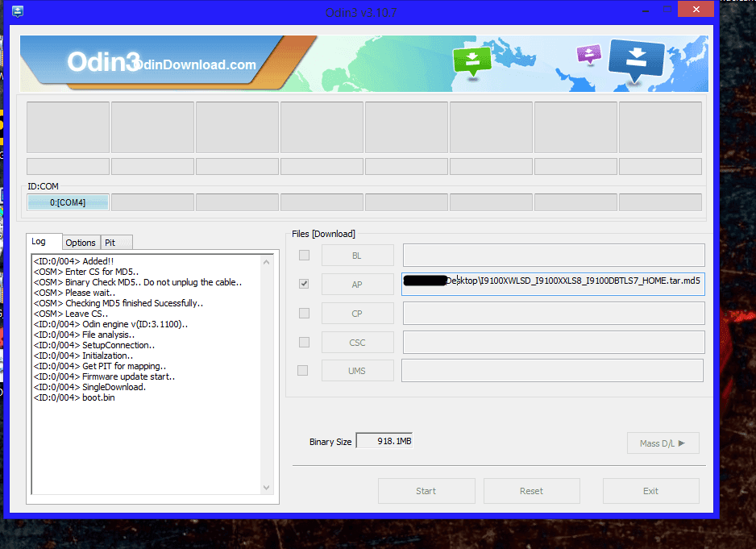Click the log scrollbar up arrow
756x549 pixels.
coord(266,262)
